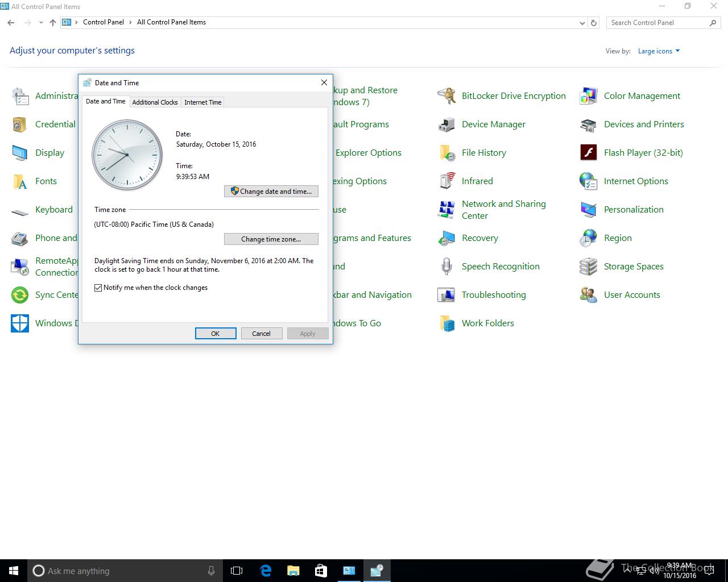Open the recent locations dropdown arrow

41,23
